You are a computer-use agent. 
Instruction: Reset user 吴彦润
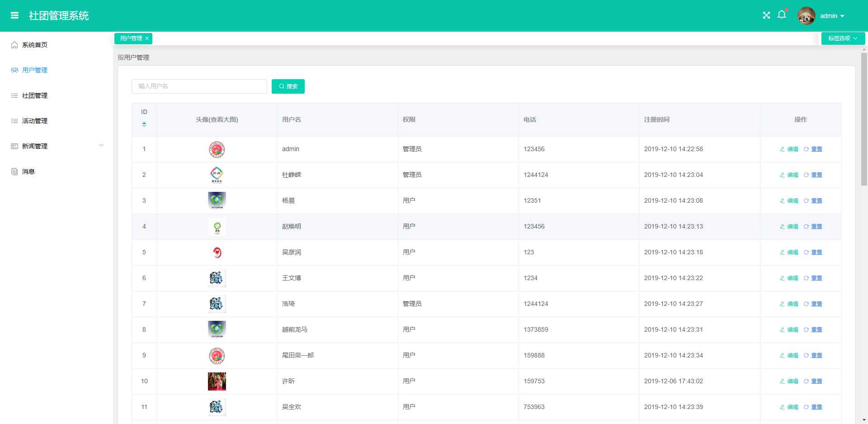tap(813, 252)
